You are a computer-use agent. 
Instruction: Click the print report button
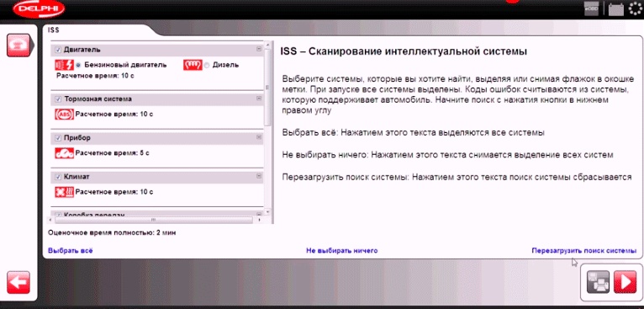coord(598,282)
